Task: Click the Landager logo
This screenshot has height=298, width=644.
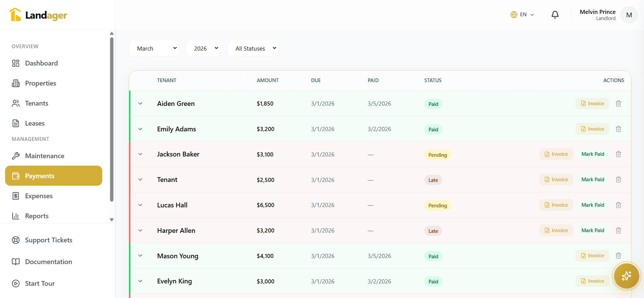Action: 38,15
